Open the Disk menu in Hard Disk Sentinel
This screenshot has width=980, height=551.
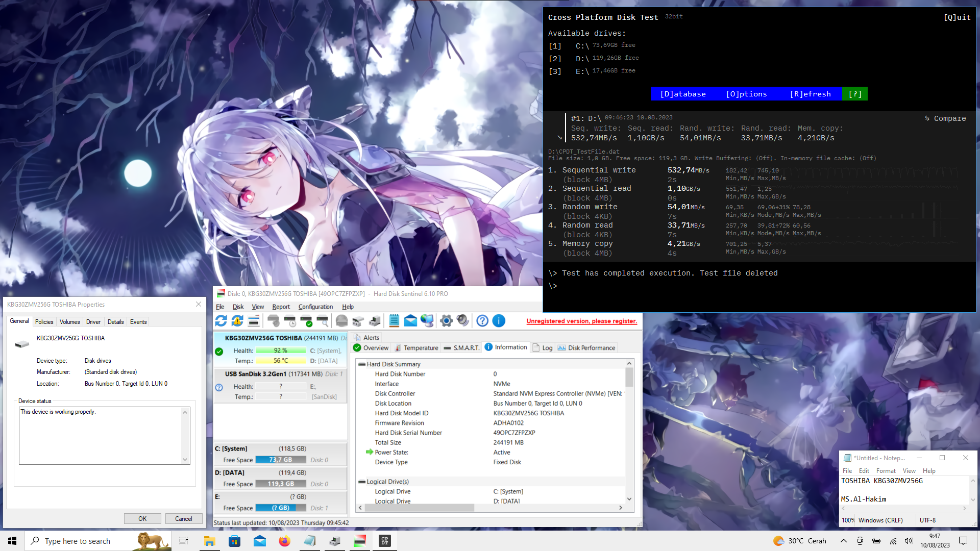click(x=238, y=307)
